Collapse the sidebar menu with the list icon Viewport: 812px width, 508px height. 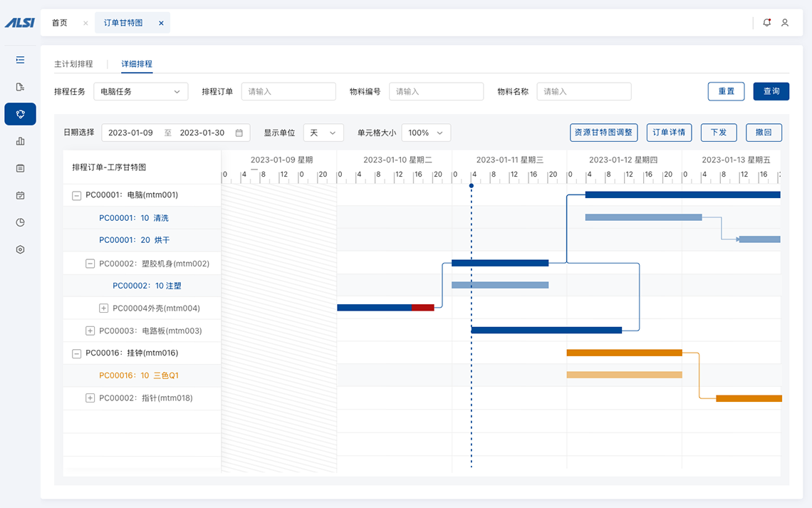(x=20, y=60)
